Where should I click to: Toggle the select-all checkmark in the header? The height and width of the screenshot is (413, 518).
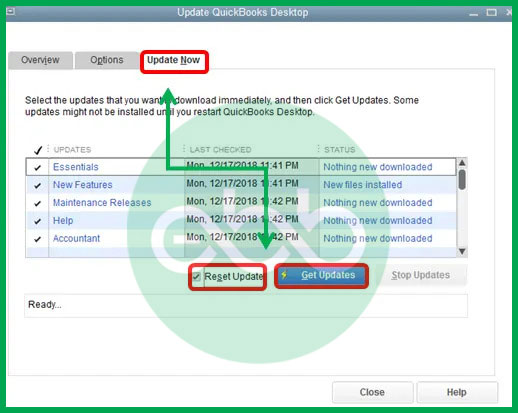[x=38, y=150]
